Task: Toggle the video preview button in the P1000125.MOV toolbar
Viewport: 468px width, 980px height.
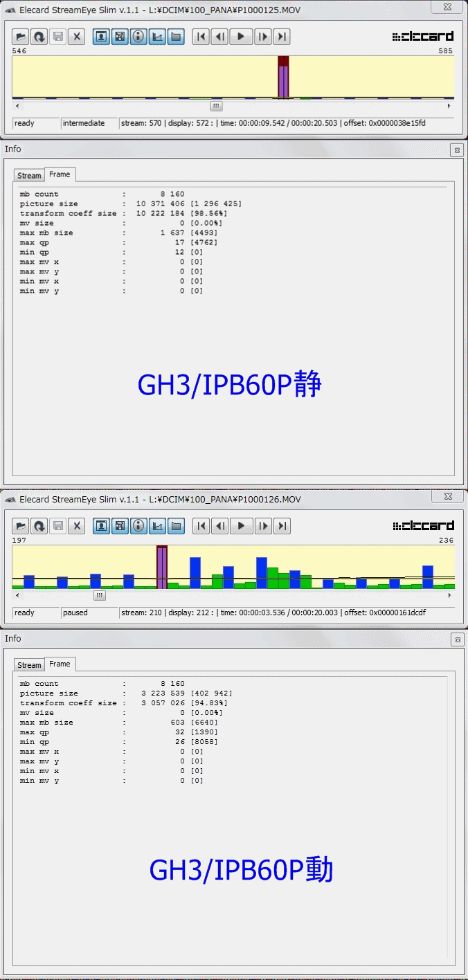Action: pyautogui.click(x=101, y=37)
